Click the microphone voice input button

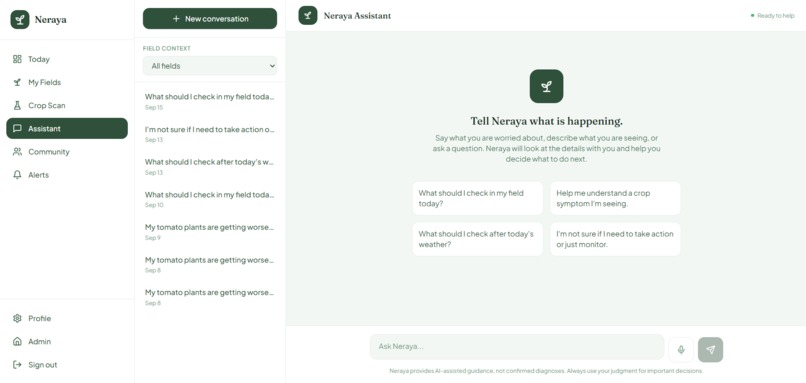click(x=681, y=350)
